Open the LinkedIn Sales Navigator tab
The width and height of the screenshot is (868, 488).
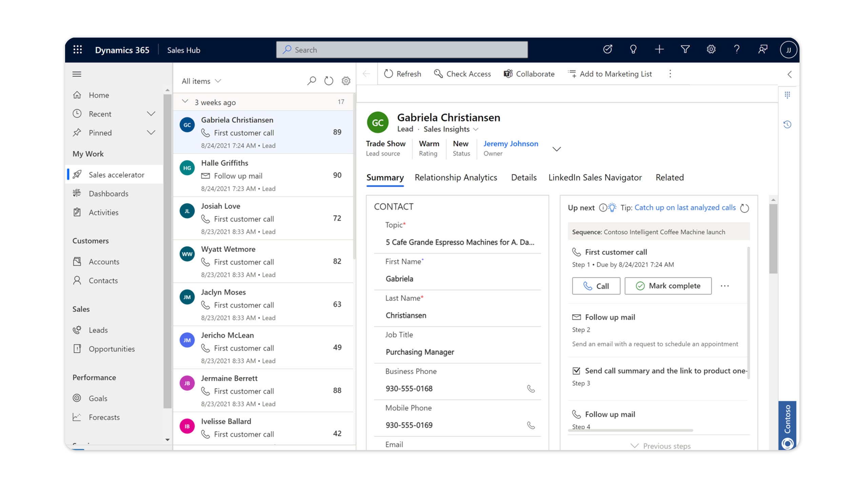[x=595, y=177]
